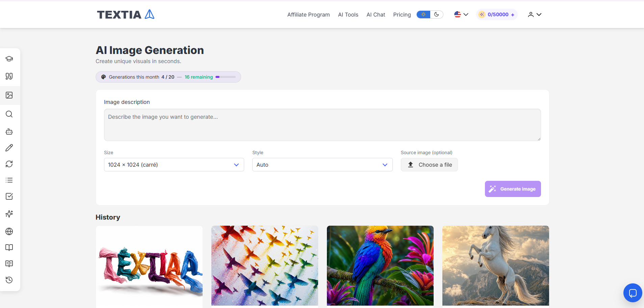Click the TEXTIA logo

[126, 15]
